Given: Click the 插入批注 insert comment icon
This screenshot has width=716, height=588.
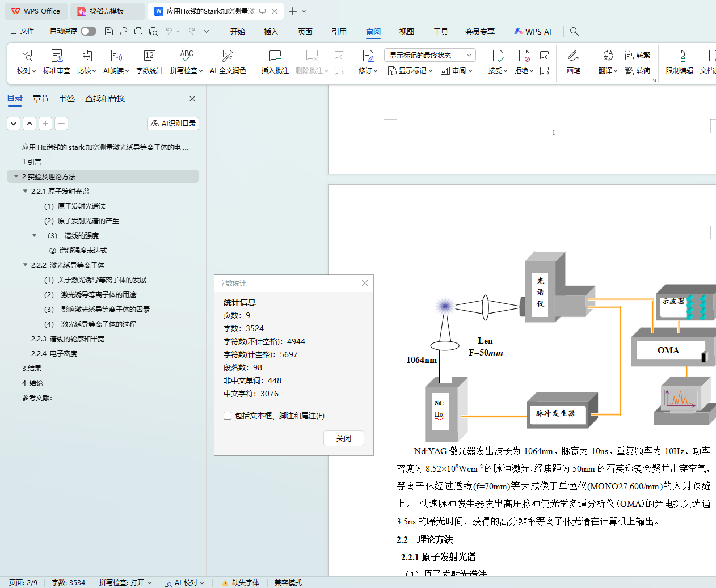Looking at the screenshot, I should (275, 56).
